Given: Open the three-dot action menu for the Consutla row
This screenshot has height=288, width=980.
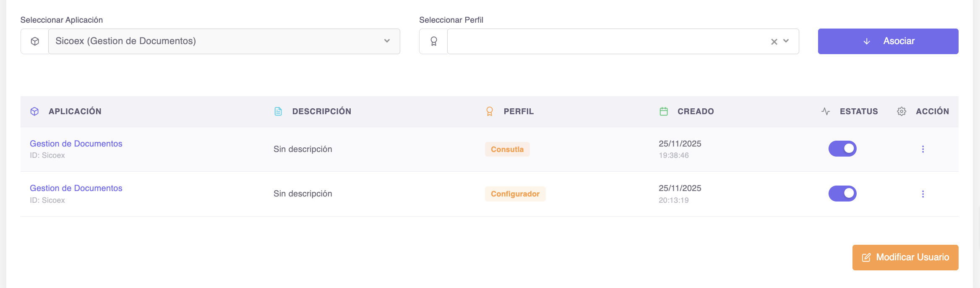Looking at the screenshot, I should click(x=923, y=149).
